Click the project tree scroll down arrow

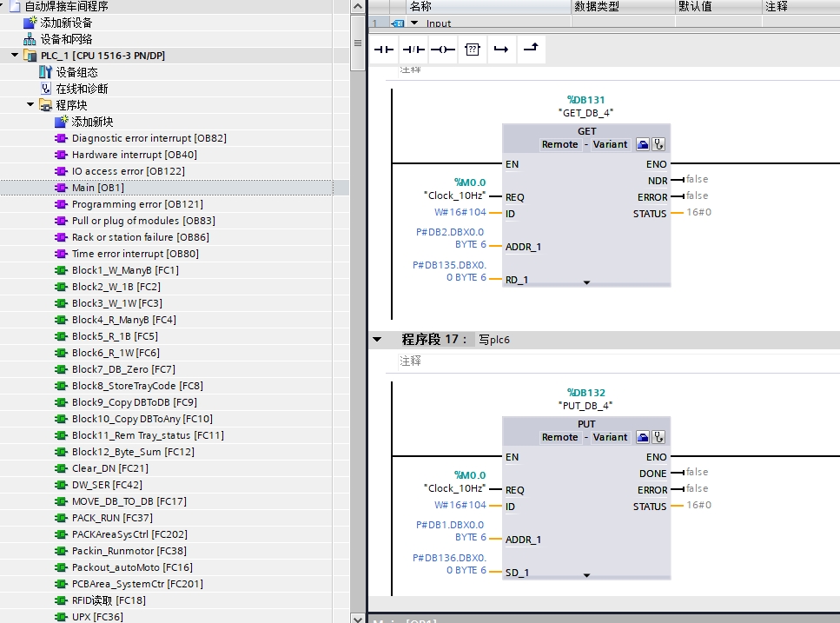(357, 618)
